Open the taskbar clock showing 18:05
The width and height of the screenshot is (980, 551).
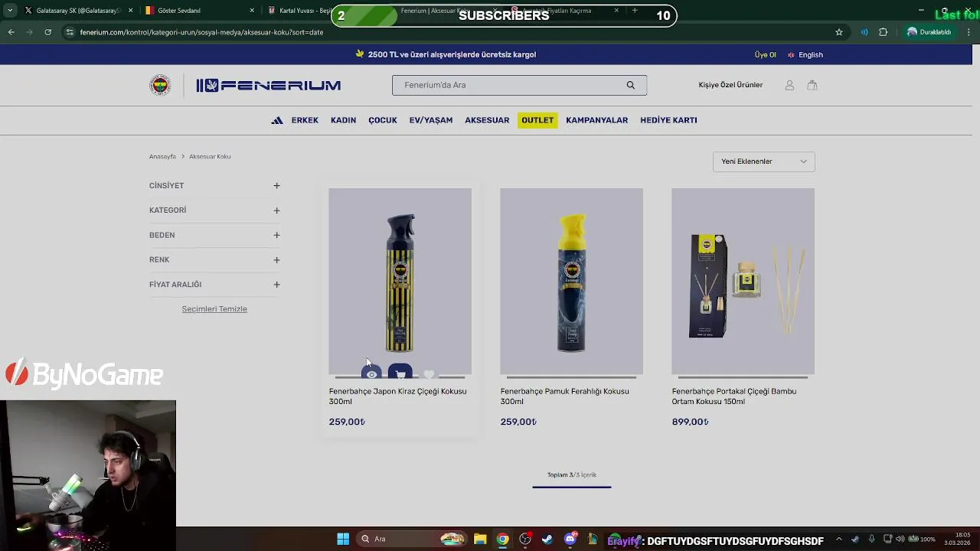[x=958, y=539]
